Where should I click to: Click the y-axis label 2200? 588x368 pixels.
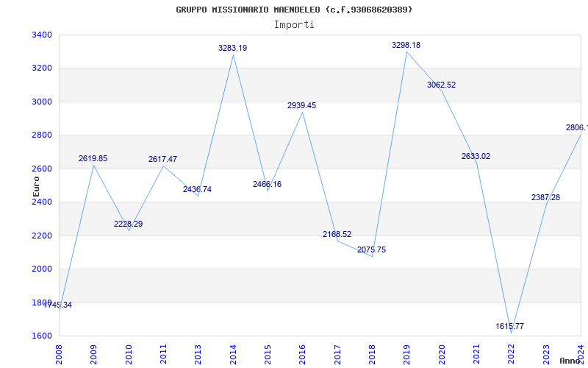pos(42,236)
